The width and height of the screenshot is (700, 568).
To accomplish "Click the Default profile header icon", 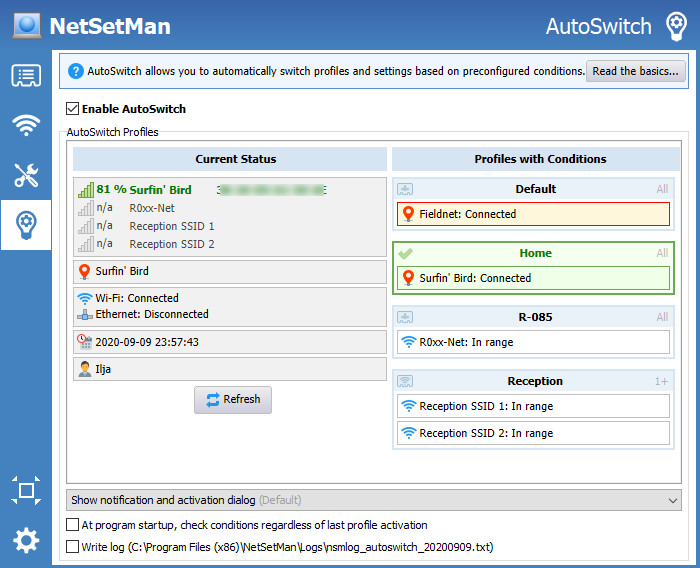I will point(405,189).
